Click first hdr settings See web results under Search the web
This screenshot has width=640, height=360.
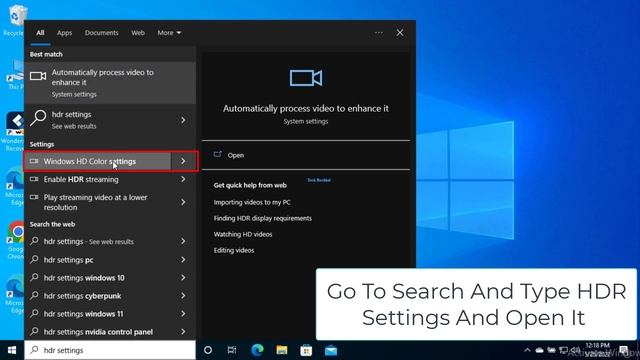(98, 241)
